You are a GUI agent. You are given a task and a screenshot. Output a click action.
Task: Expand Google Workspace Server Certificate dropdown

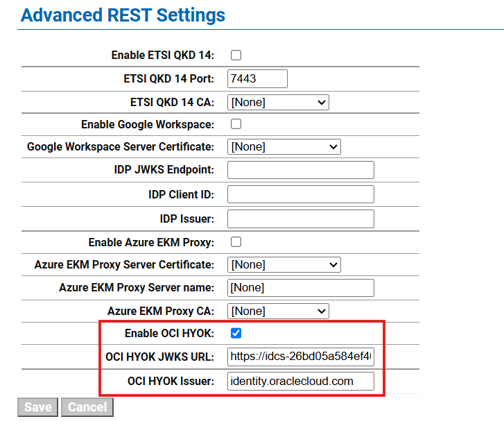point(284,146)
